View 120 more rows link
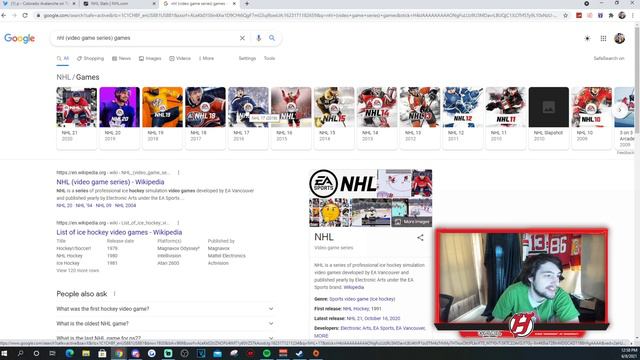The image size is (640, 360). (78, 271)
